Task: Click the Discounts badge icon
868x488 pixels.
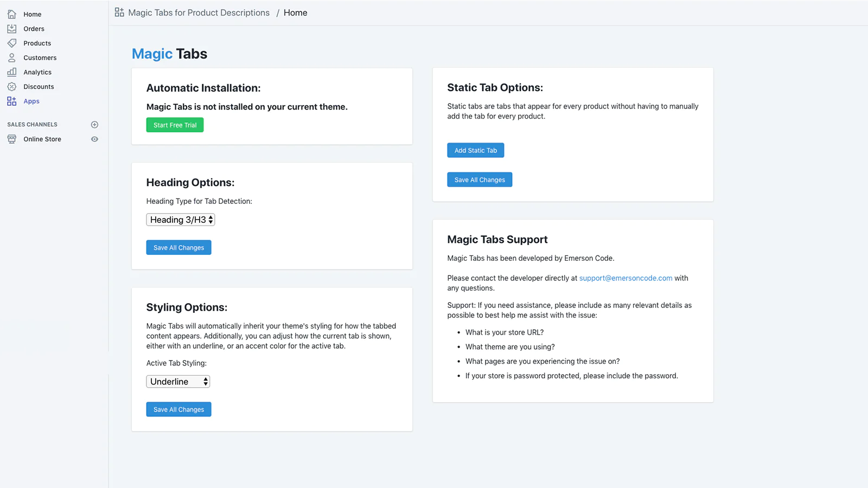Action: coord(11,87)
